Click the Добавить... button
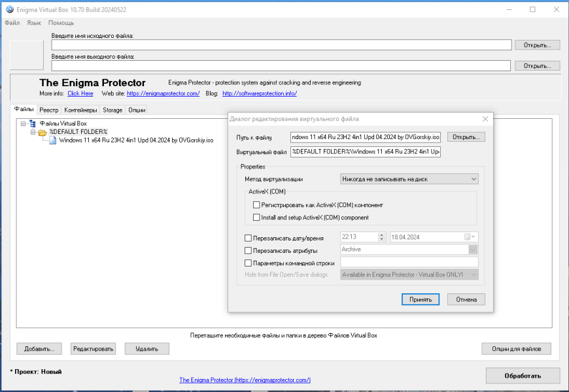Image resolution: width=569 pixels, height=392 pixels. (x=39, y=349)
